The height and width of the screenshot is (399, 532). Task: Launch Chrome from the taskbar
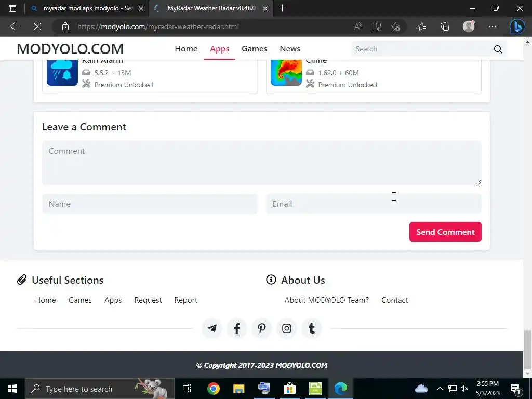(x=214, y=389)
